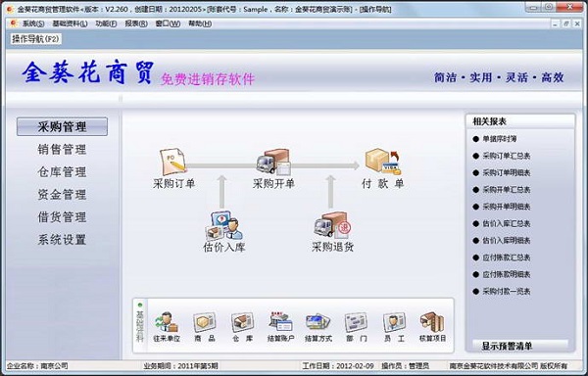This screenshot has height=376, width=588.
Task: Open 往来单位 basic data icon
Action: [x=167, y=322]
